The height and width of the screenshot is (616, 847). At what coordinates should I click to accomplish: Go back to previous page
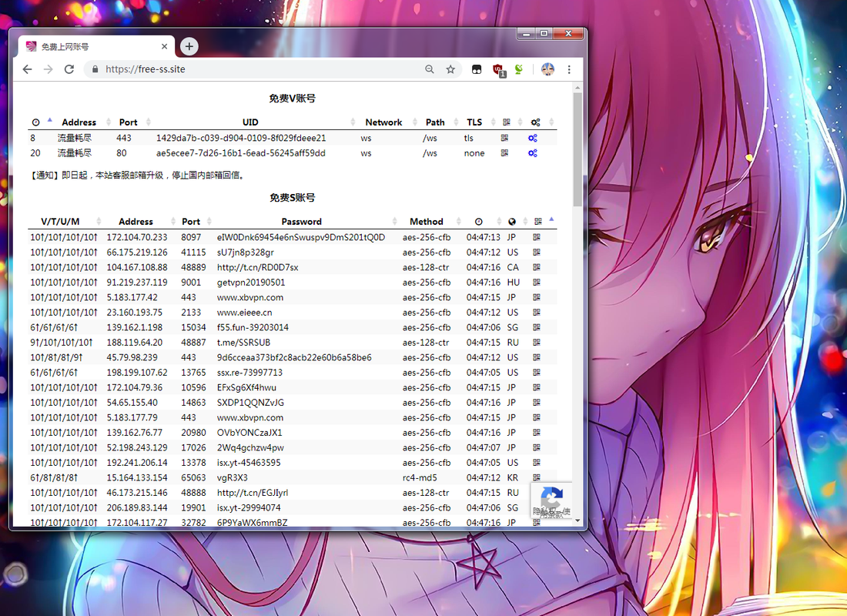tap(27, 69)
